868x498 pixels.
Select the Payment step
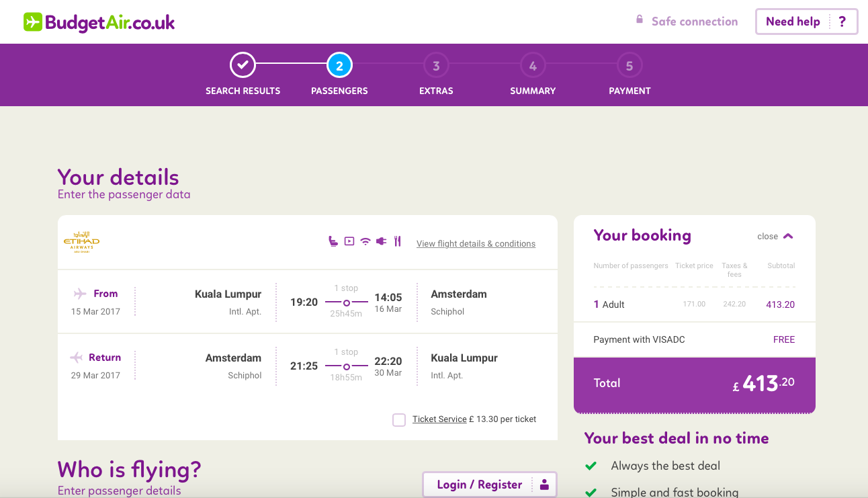[x=630, y=65]
